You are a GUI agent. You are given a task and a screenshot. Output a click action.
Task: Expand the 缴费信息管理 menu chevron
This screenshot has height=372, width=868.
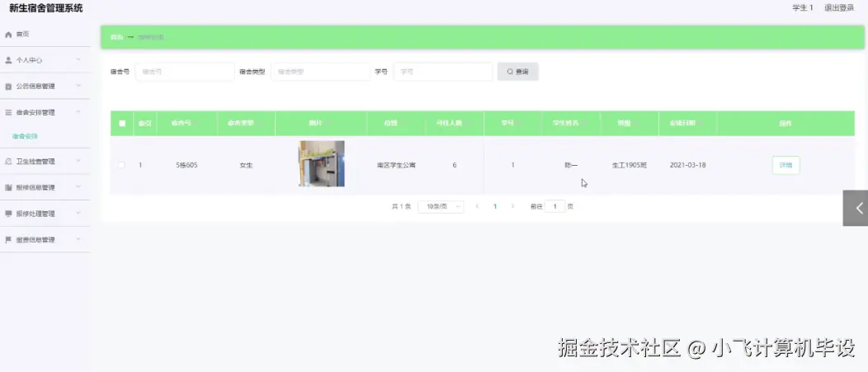(x=78, y=240)
